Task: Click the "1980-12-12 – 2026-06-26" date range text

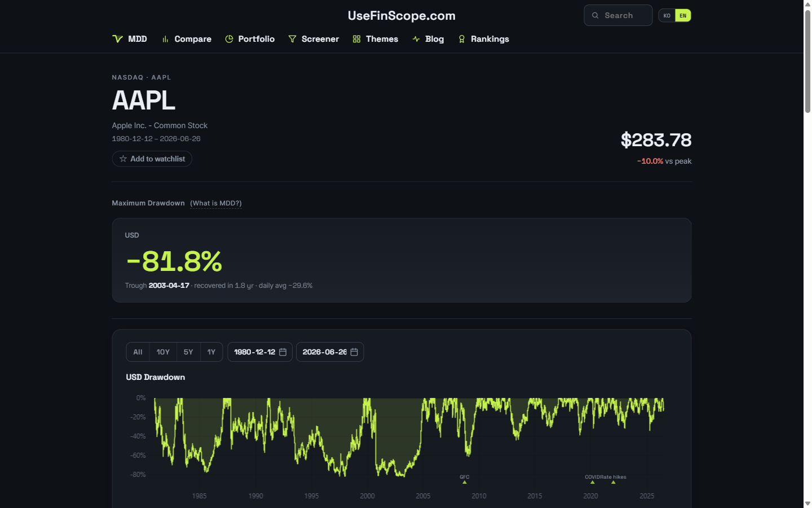Action: click(x=156, y=138)
